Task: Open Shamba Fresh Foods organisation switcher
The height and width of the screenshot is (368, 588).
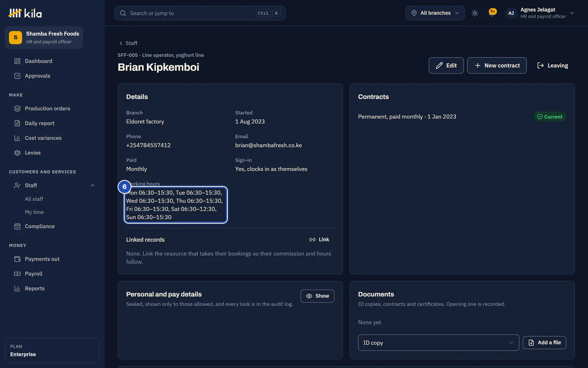Action: click(44, 38)
